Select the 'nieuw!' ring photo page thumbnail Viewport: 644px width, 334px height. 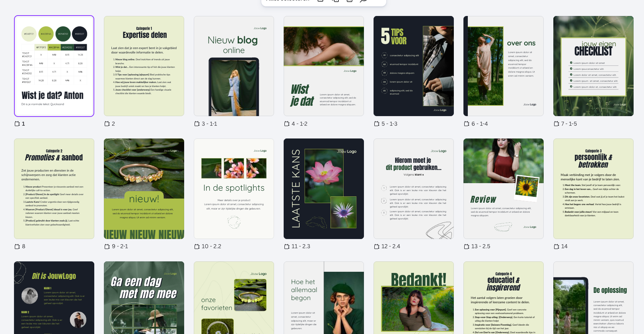pyautogui.click(x=144, y=189)
